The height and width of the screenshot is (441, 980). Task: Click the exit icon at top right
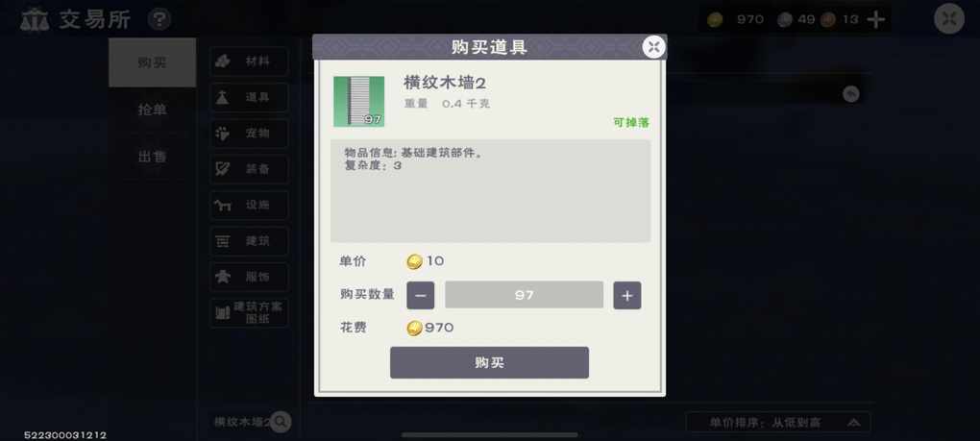[x=948, y=19]
